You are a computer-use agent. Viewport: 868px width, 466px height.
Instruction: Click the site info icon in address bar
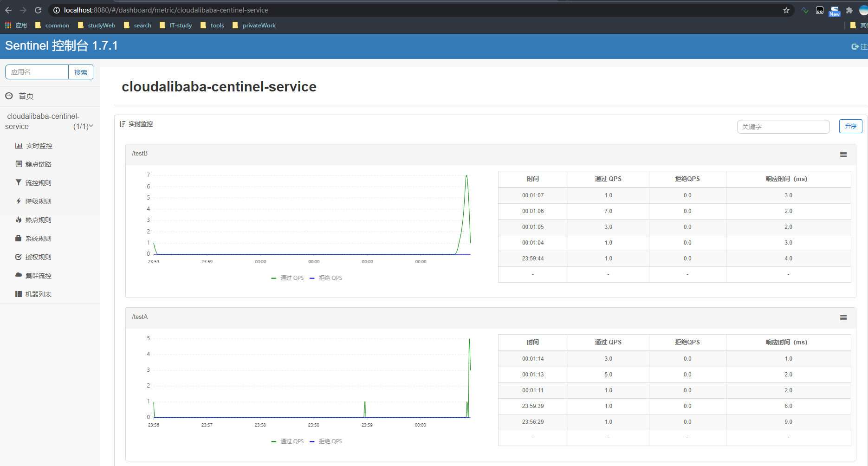point(57,10)
